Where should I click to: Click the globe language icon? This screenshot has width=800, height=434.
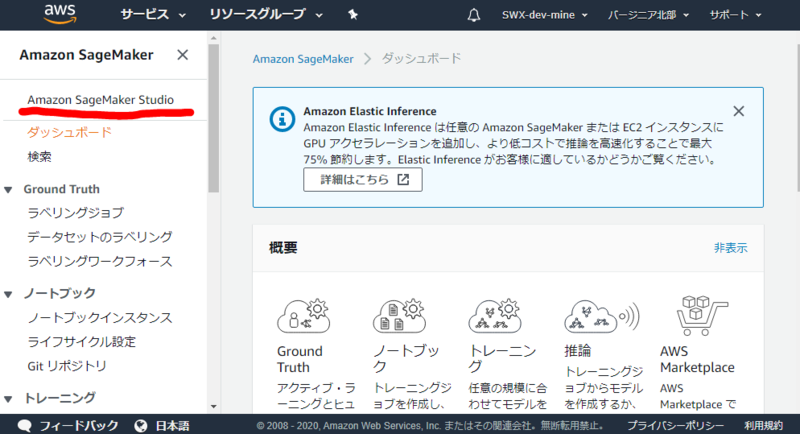(141, 425)
